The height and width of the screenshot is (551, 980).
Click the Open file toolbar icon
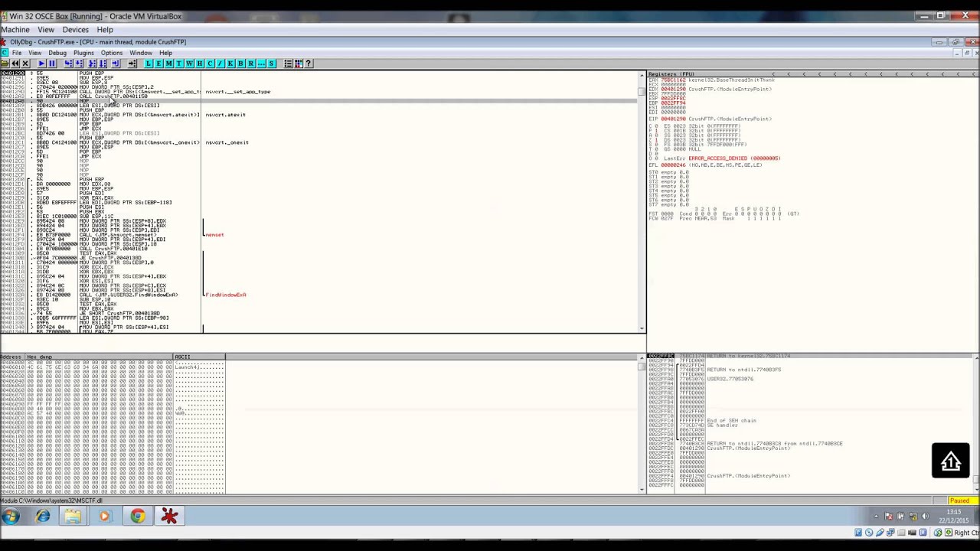5,64
